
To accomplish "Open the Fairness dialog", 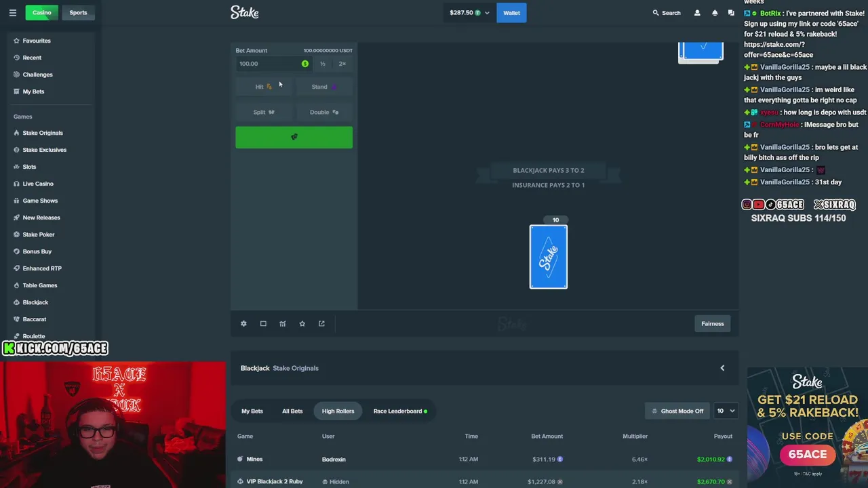I will [x=713, y=324].
